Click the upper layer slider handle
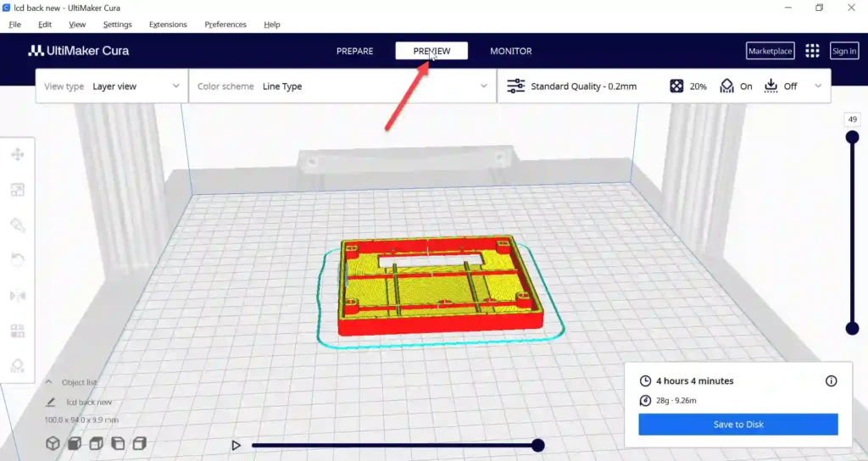 (853, 136)
